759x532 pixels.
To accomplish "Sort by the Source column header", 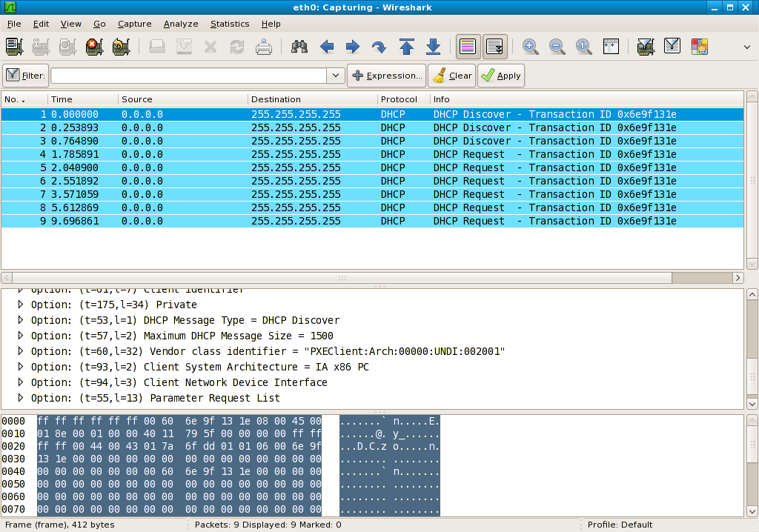I will click(x=183, y=99).
